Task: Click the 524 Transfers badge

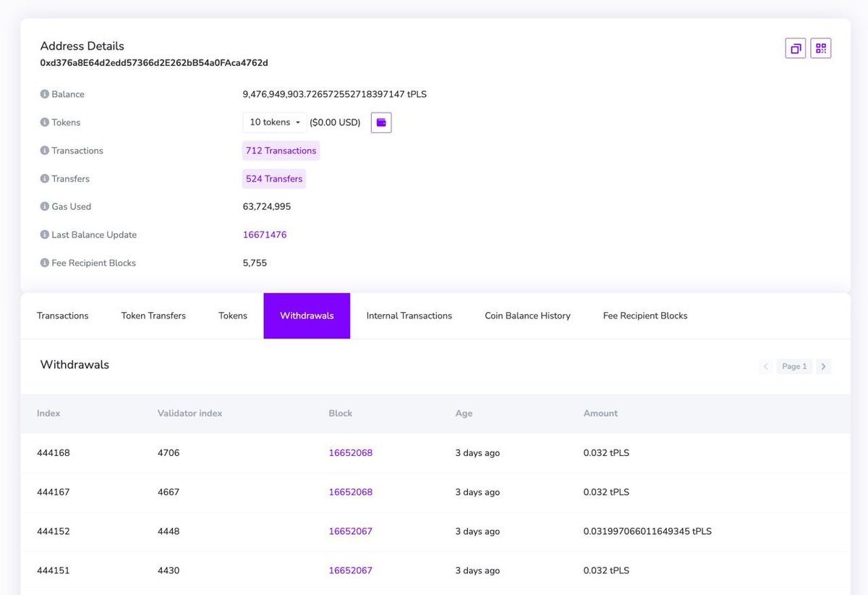Action: click(x=273, y=178)
